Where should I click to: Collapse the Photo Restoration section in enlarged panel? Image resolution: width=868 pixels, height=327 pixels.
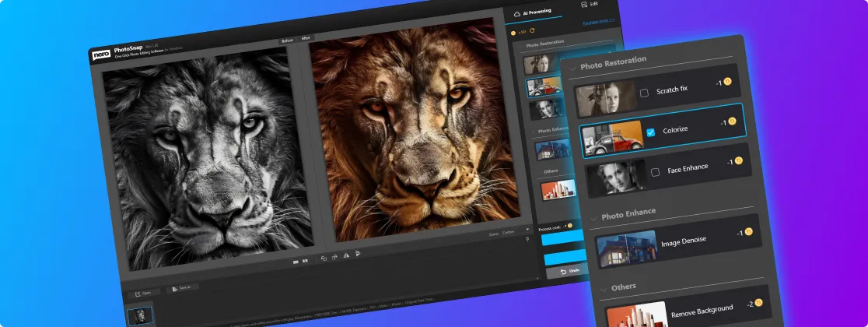pyautogui.click(x=572, y=68)
